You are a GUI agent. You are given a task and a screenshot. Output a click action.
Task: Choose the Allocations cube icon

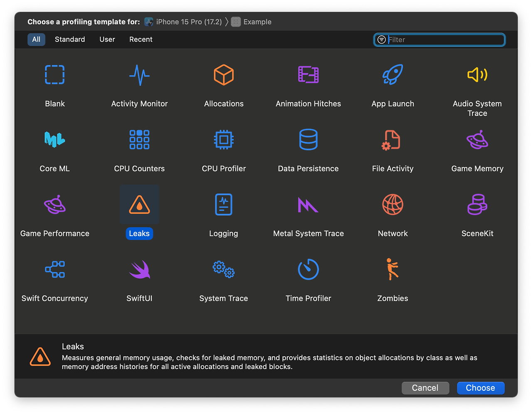pos(224,75)
